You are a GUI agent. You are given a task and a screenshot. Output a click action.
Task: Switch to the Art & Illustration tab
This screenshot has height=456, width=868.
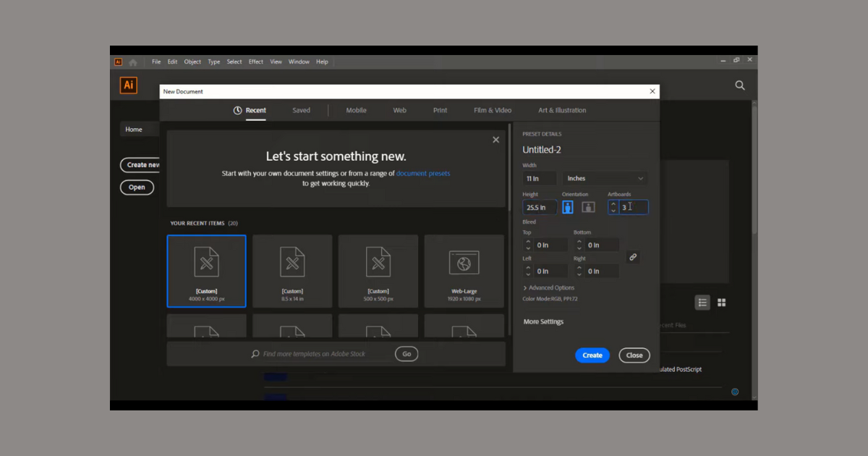point(562,111)
